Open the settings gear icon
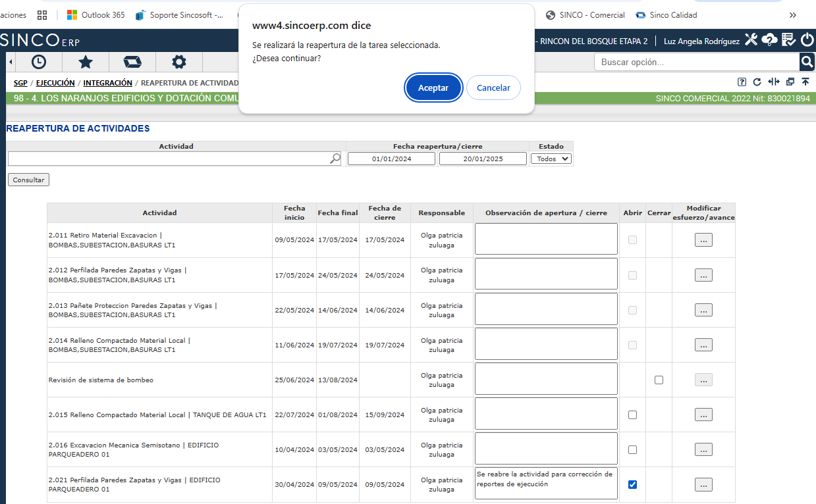Viewport: 816px width, 504px height. pos(178,62)
